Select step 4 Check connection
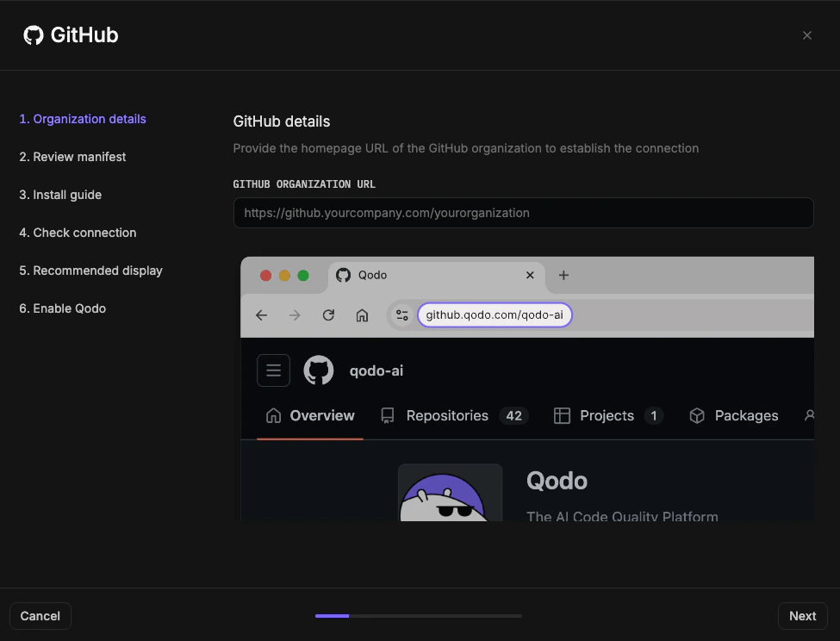 pos(78,233)
